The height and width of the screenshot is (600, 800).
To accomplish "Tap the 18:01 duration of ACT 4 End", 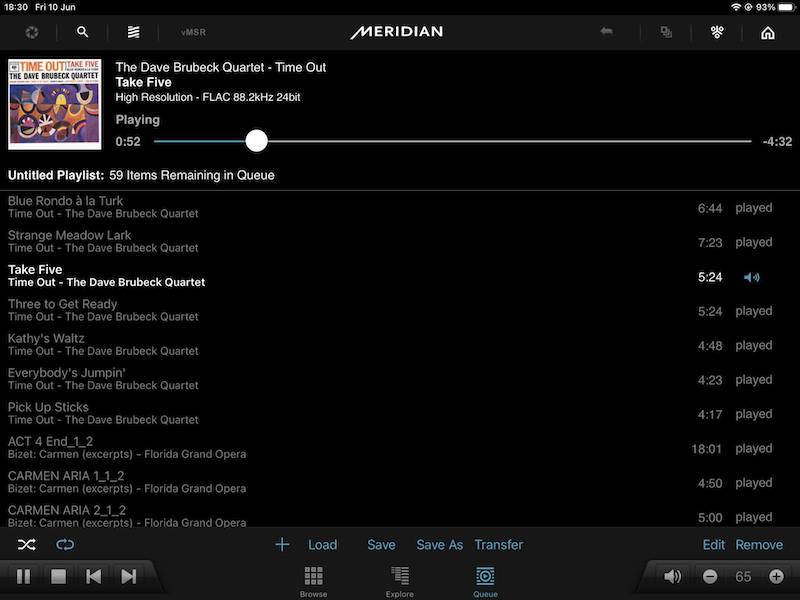I will 707,449.
